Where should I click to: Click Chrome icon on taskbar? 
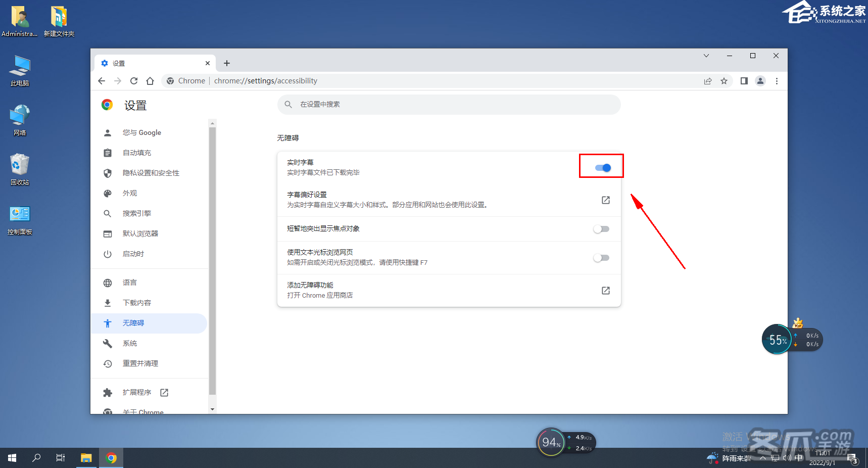(x=111, y=458)
